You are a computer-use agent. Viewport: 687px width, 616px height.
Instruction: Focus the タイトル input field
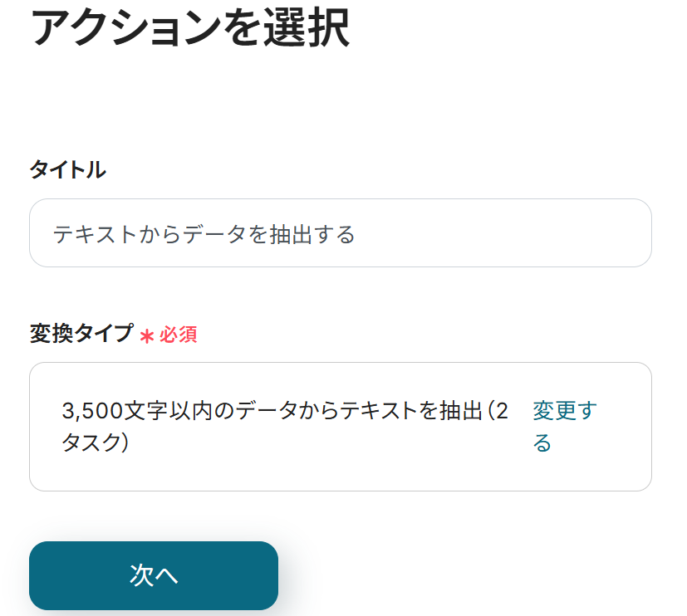[341, 233]
